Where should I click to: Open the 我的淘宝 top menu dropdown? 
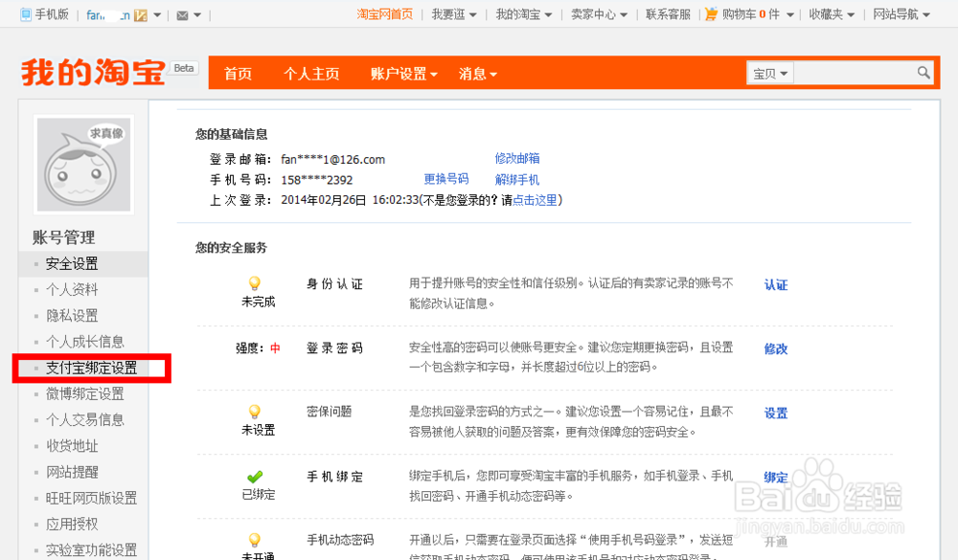(524, 14)
